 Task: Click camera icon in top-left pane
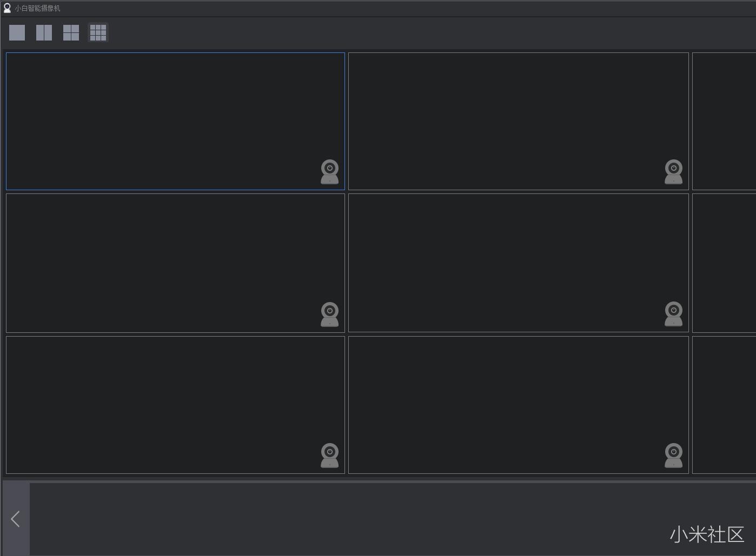(330, 172)
